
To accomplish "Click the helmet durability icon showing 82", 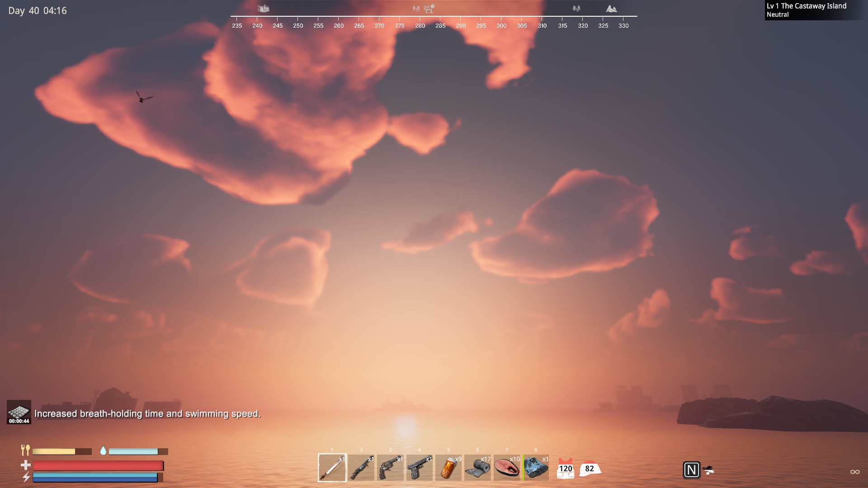I will 590,468.
